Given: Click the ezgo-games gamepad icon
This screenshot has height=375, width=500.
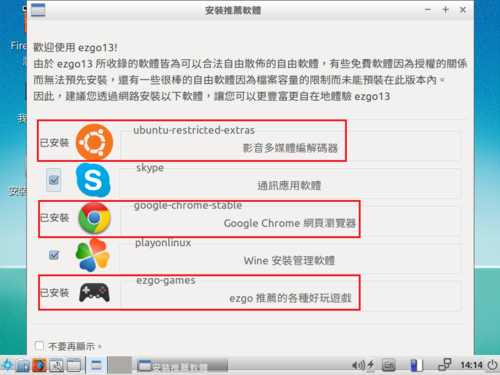Looking at the screenshot, I should click(94, 293).
